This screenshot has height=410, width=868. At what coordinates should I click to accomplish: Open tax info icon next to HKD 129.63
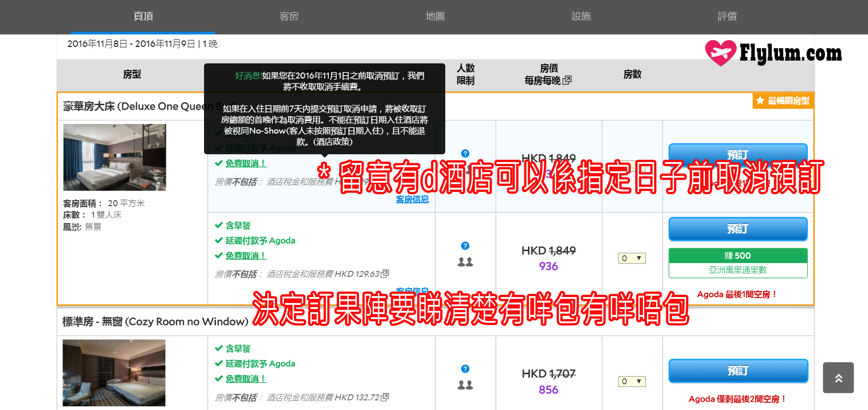point(385,274)
